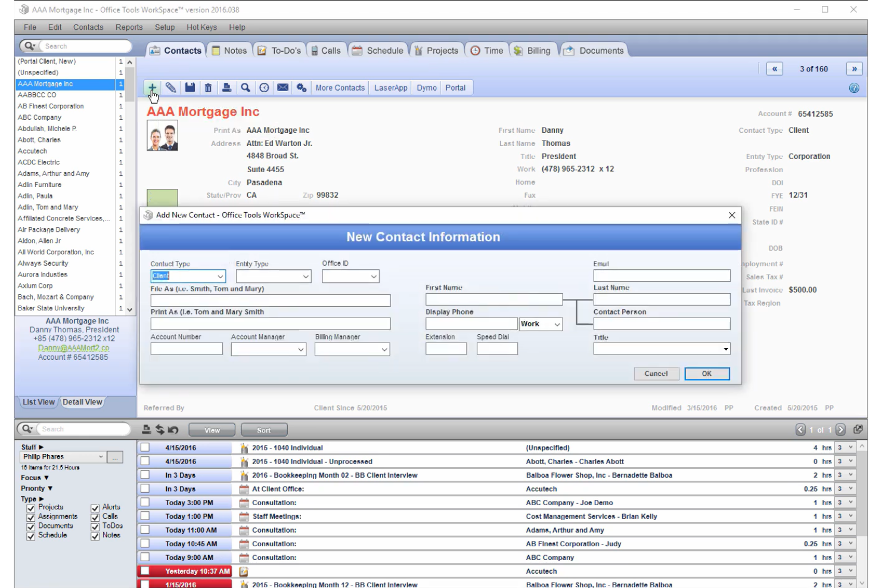Open the Notes tab
Viewport: 882px width, 588px height.
[229, 51]
